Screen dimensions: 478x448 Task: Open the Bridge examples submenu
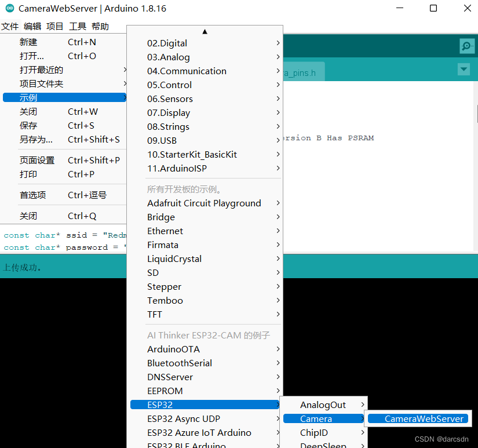205,217
